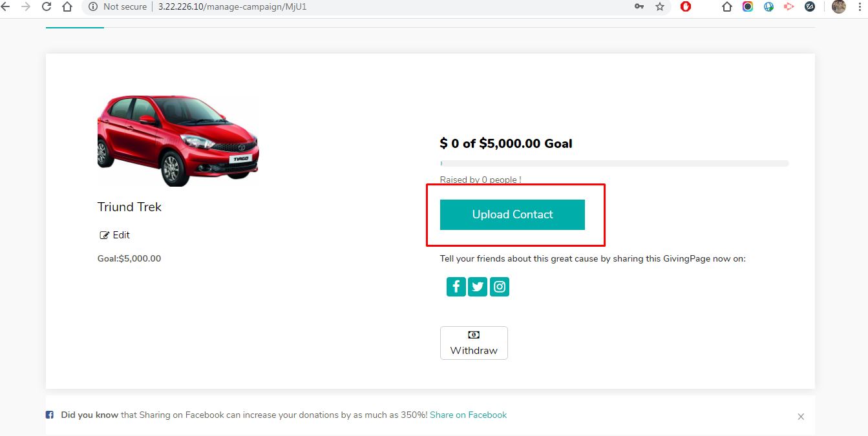This screenshot has width=868, height=436.
Task: Reload the page in browser
Action: (47, 6)
